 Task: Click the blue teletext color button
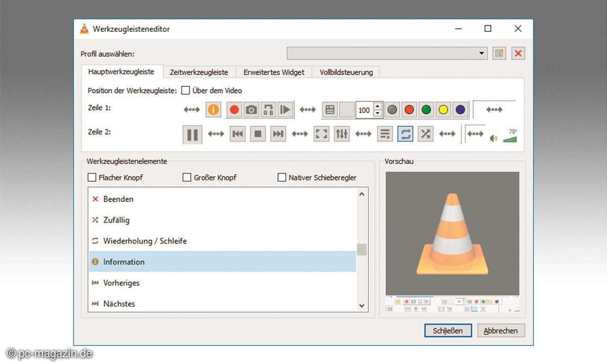pyautogui.click(x=460, y=110)
